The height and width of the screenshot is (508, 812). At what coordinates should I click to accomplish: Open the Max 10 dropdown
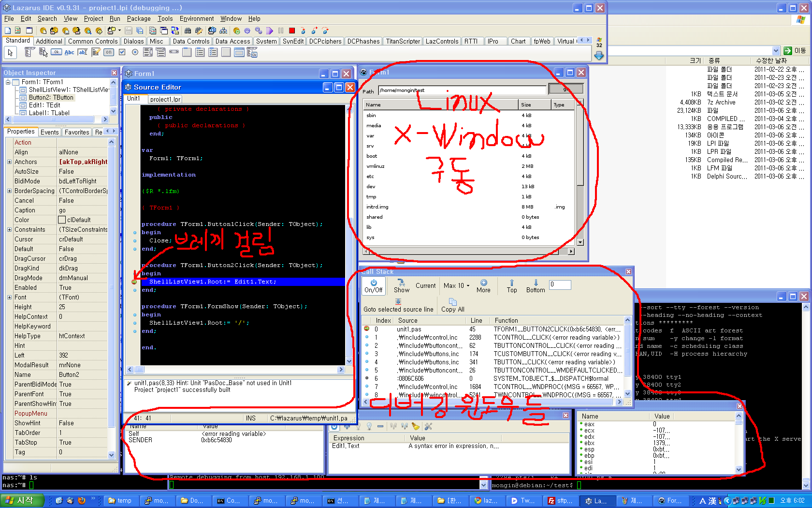click(x=456, y=285)
